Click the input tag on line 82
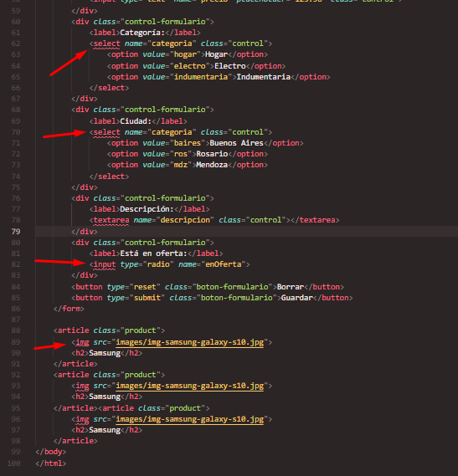This screenshot has width=458, height=476. (105, 264)
